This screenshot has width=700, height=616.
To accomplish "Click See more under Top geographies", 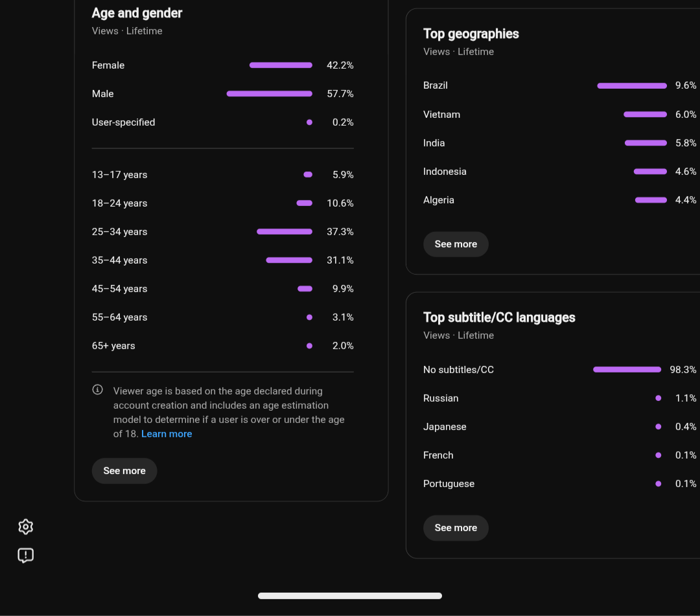I will click(x=456, y=244).
